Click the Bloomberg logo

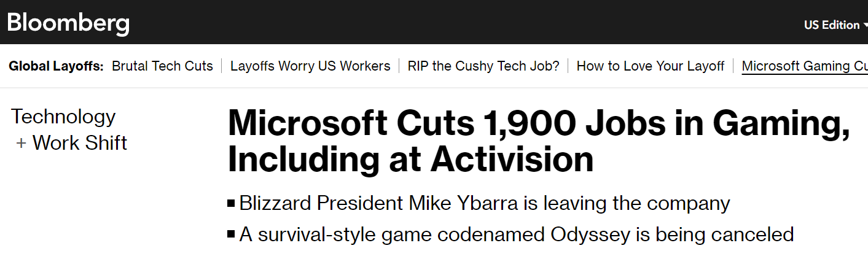coord(68,23)
